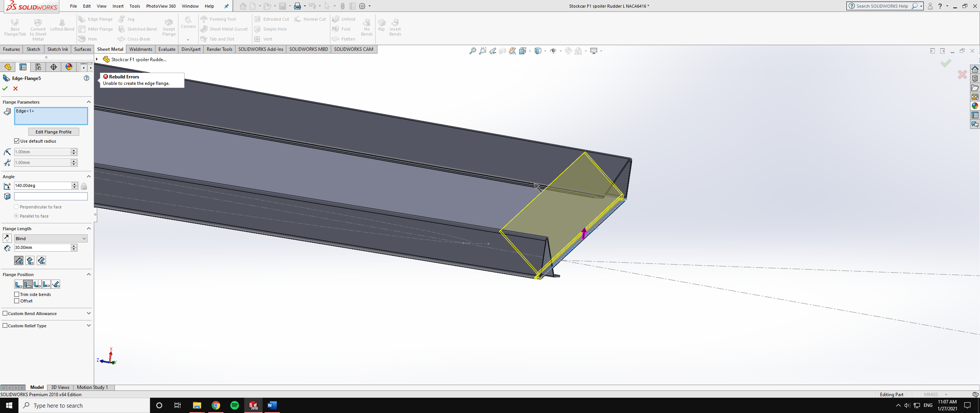Click the Zoom to Fit view icon
The height and width of the screenshot is (413, 980).
click(x=473, y=51)
